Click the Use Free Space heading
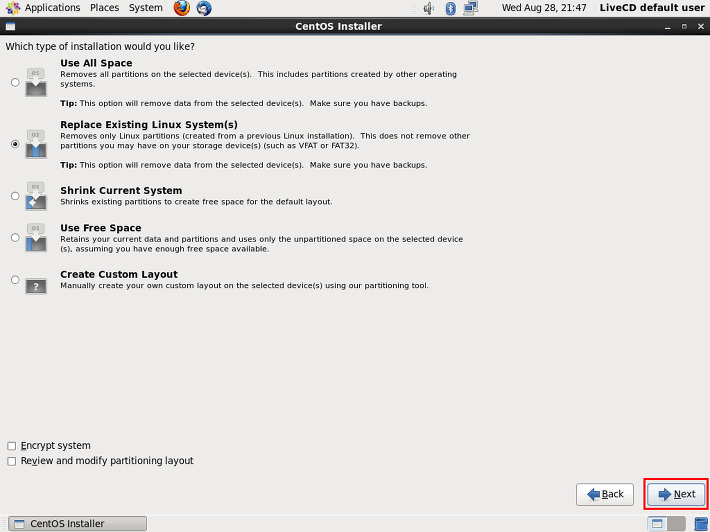This screenshot has height=532, width=710. (101, 228)
